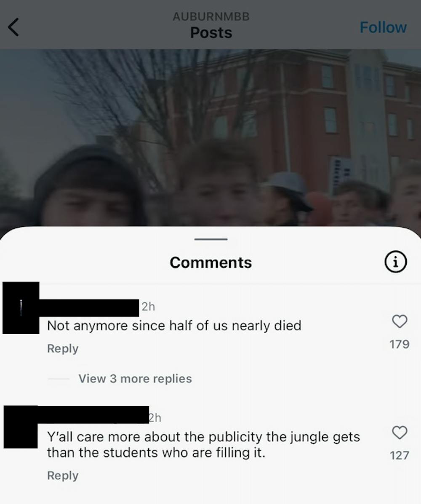Tap the "Not anymore since half" comment text
Screen dimensions: 421x504
click(174, 326)
